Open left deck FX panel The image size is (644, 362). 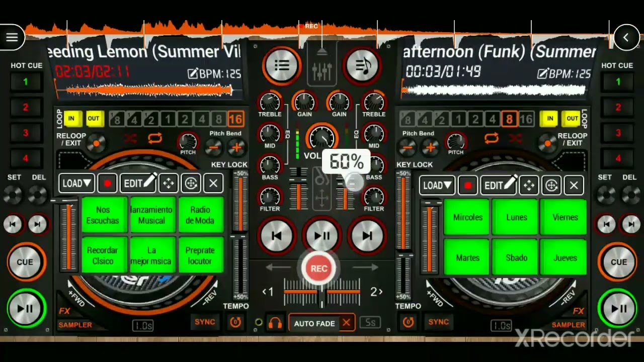64,311
